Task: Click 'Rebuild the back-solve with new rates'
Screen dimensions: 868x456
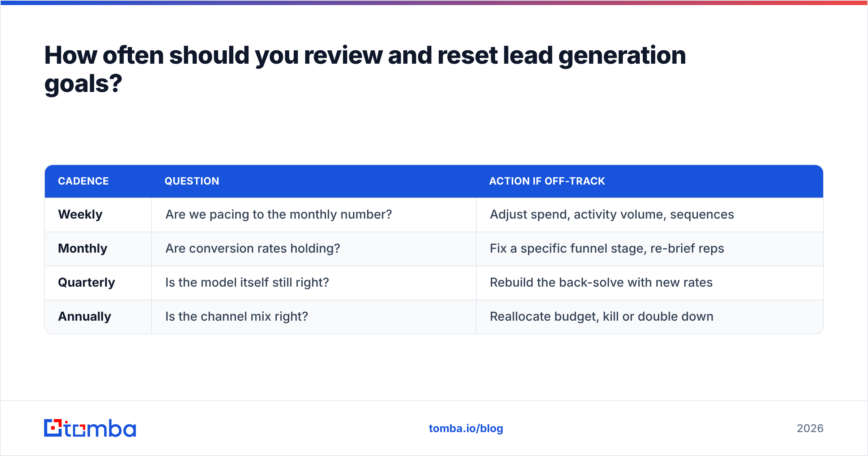Action: (x=601, y=283)
